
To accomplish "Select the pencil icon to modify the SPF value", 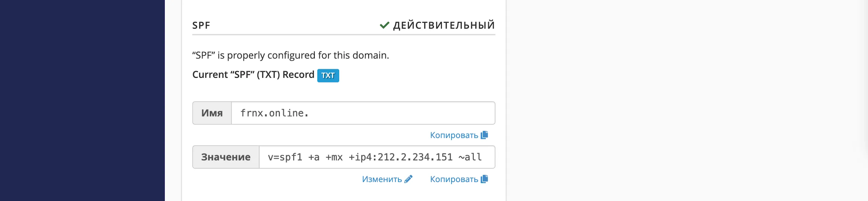I will pos(408,179).
